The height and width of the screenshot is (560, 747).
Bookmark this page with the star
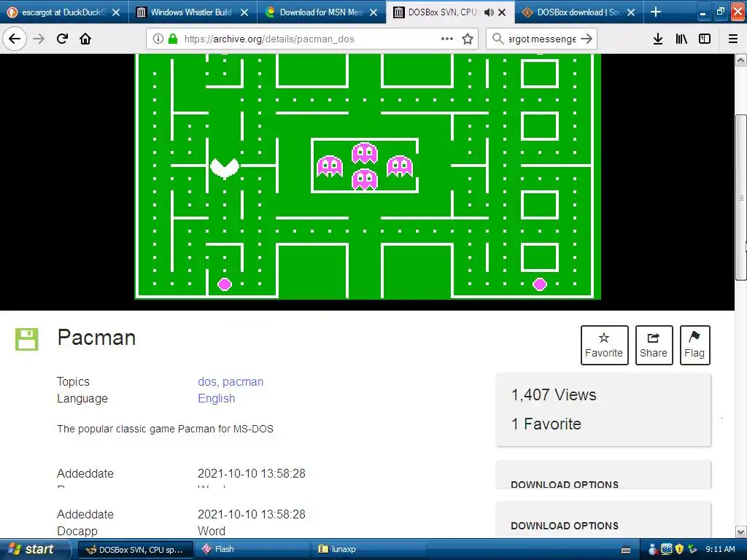click(x=468, y=39)
